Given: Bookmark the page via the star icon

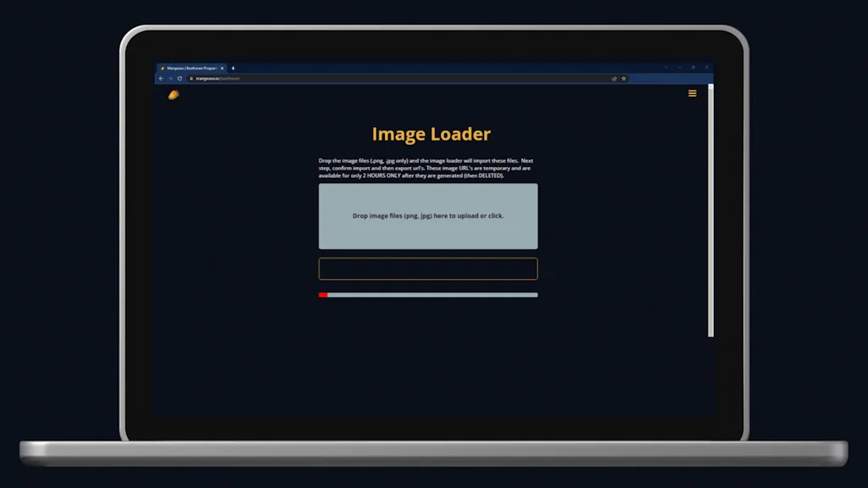Looking at the screenshot, I should pyautogui.click(x=623, y=78).
